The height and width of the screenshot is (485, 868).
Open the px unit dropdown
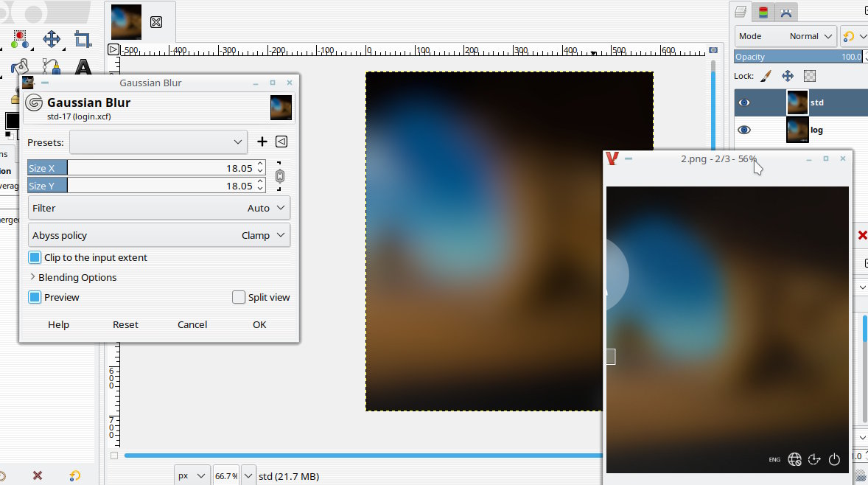tap(192, 475)
